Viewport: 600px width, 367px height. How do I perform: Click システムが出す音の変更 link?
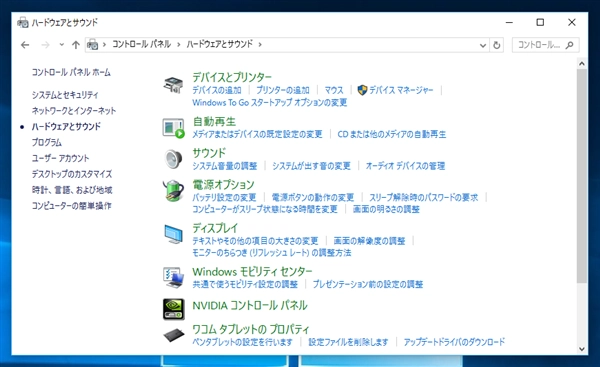[x=311, y=166]
